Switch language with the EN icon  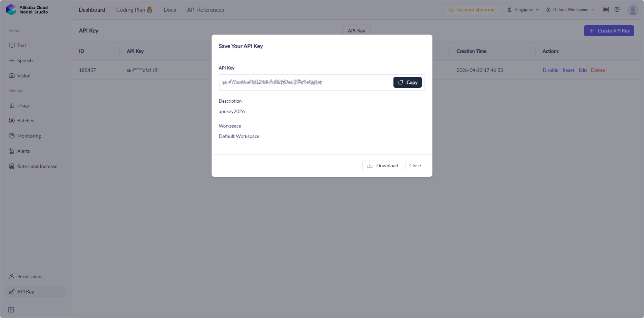click(x=606, y=10)
